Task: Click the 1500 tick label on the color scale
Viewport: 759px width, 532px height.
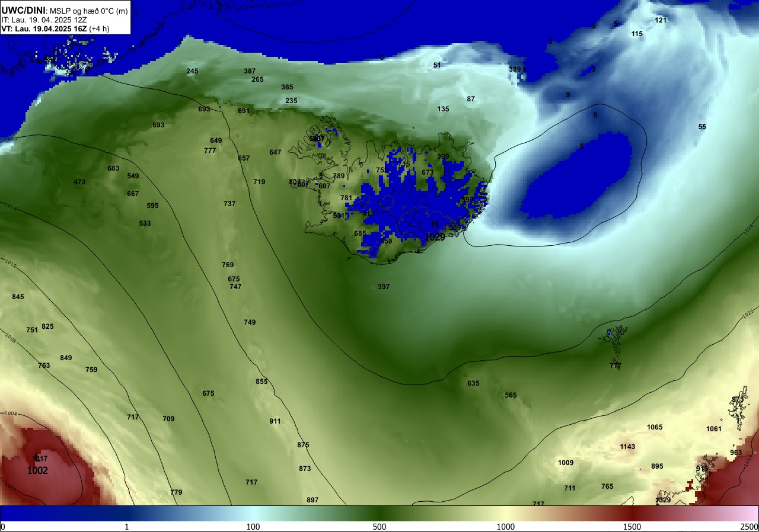Action: 632,527
